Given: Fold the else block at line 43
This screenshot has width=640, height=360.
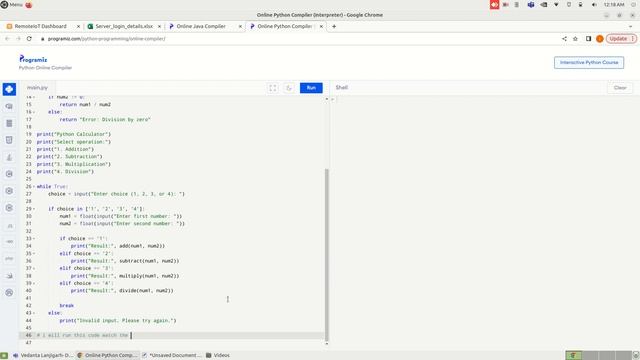Looking at the screenshot, I should click(34, 313).
